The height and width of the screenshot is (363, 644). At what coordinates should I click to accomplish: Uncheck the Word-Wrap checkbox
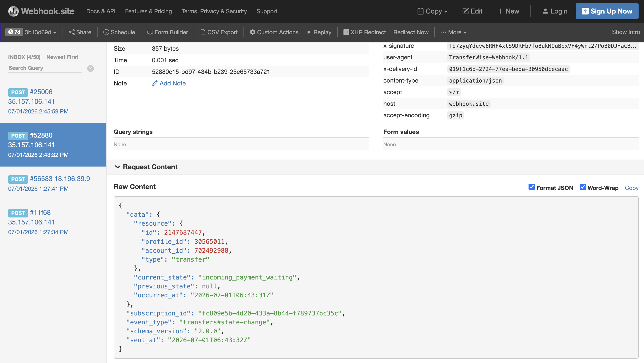coord(582,187)
